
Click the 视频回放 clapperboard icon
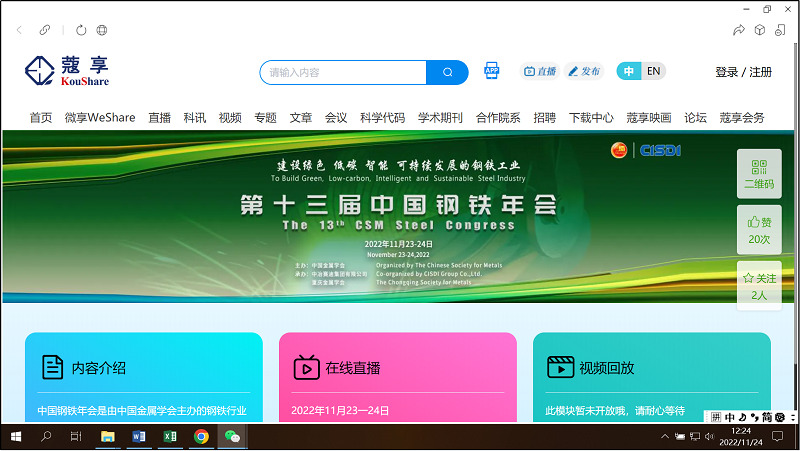click(560, 367)
